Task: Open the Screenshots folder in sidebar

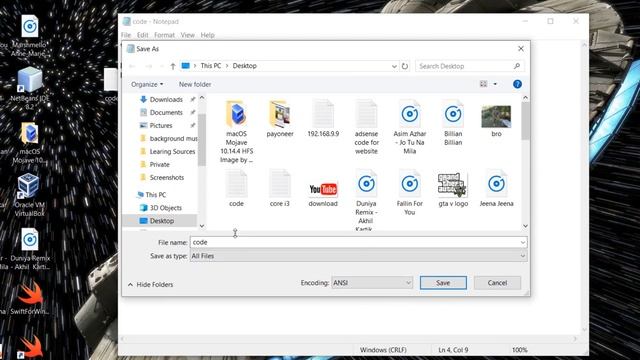Action: click(x=167, y=178)
